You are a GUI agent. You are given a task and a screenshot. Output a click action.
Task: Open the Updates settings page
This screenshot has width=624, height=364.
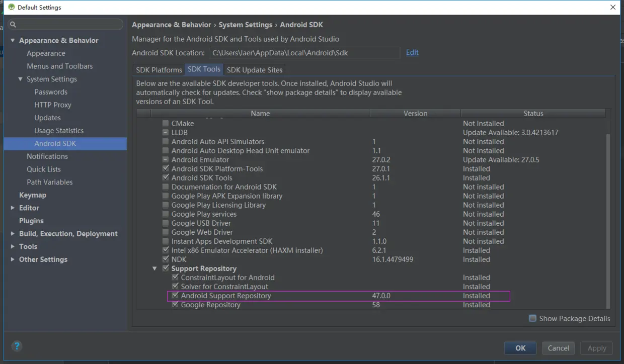click(x=47, y=118)
